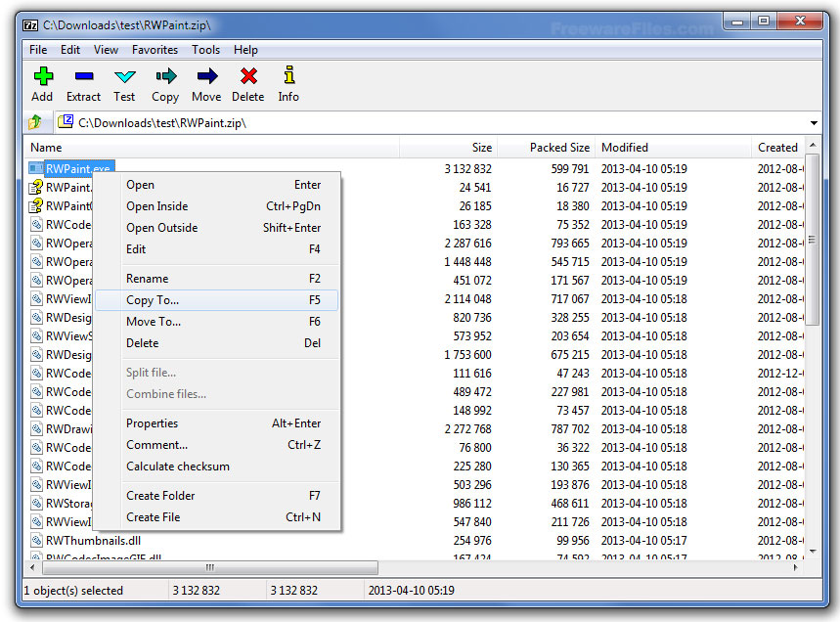Click status bar text 1 object(s) selected

[x=73, y=591]
